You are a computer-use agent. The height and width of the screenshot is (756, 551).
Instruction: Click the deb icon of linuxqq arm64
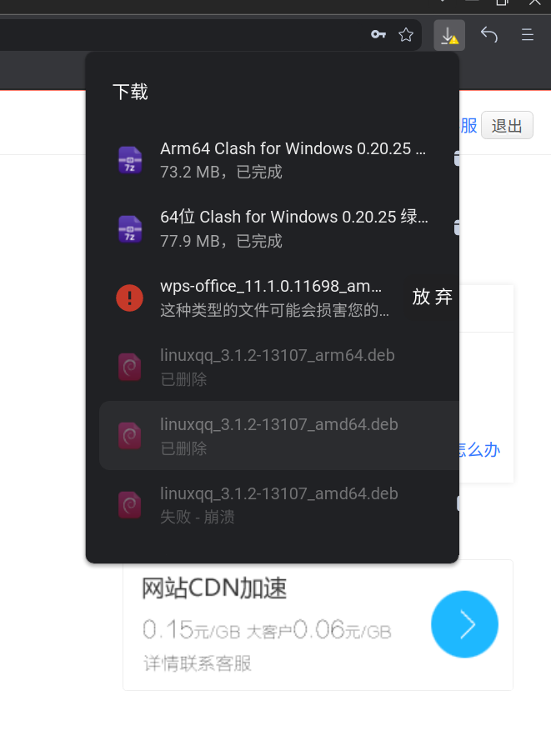coord(130,367)
